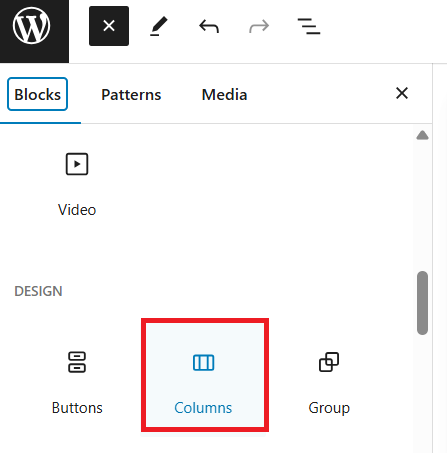Close the inserter panel with X

pyautogui.click(x=402, y=93)
